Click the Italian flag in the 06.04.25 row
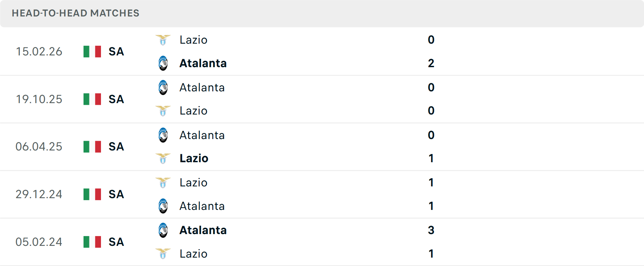The width and height of the screenshot is (644, 266). (92, 146)
